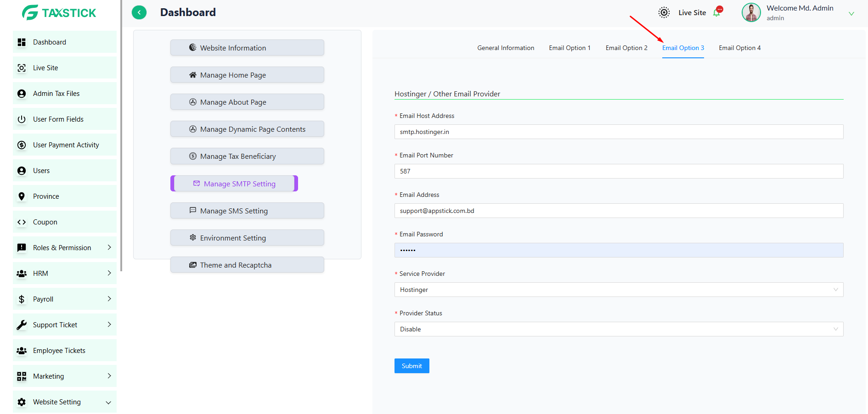Screen dimensions: 868x414
Task: Click the TaxStick logo
Action: click(59, 12)
